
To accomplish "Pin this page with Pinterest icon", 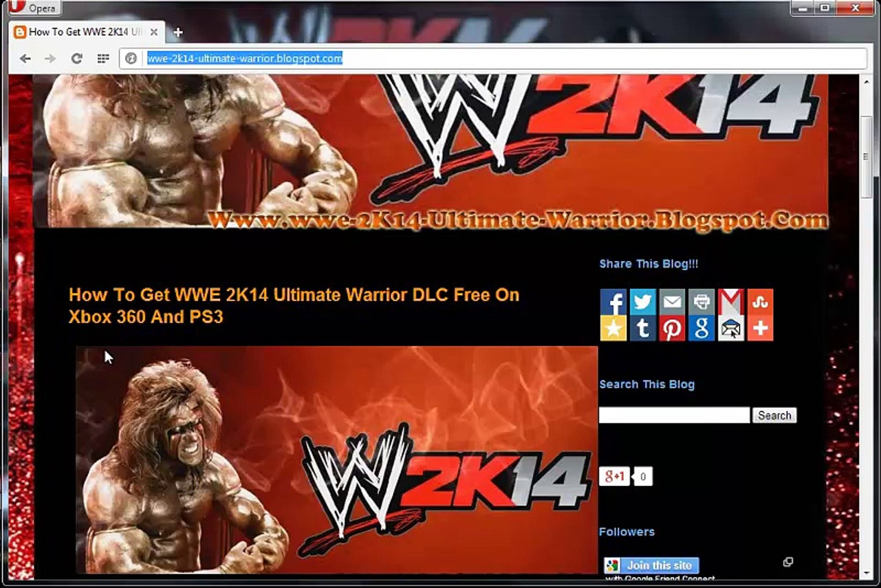I will (x=672, y=328).
